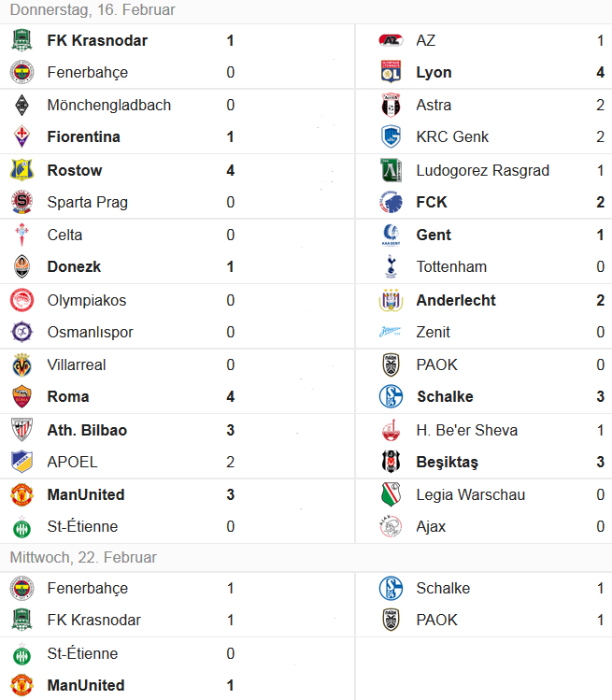The image size is (612, 700).
Task: Click the Donnerstag, 16. Februar date header
Action: 93,10
